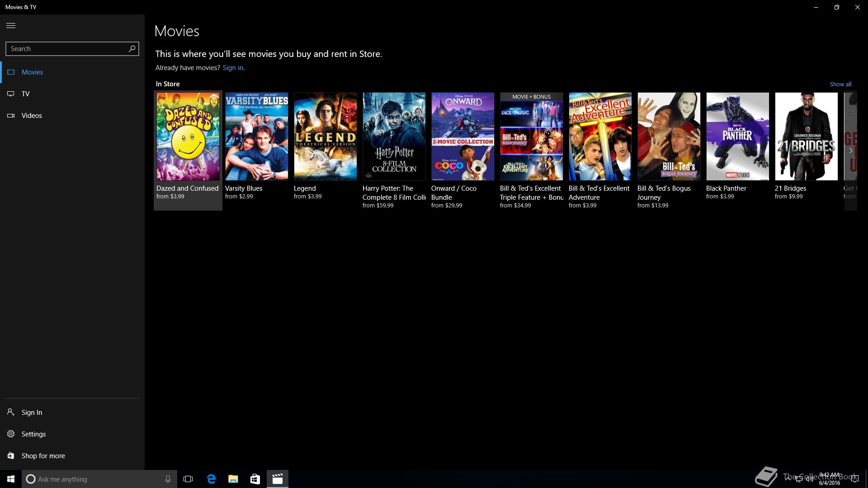Click the 'Varsity Blues' title text

point(244,188)
